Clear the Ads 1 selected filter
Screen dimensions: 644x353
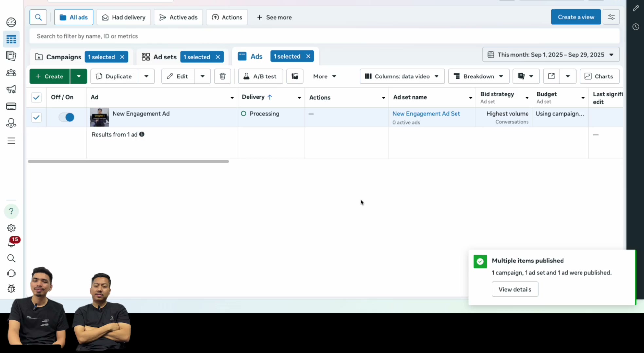tap(308, 56)
